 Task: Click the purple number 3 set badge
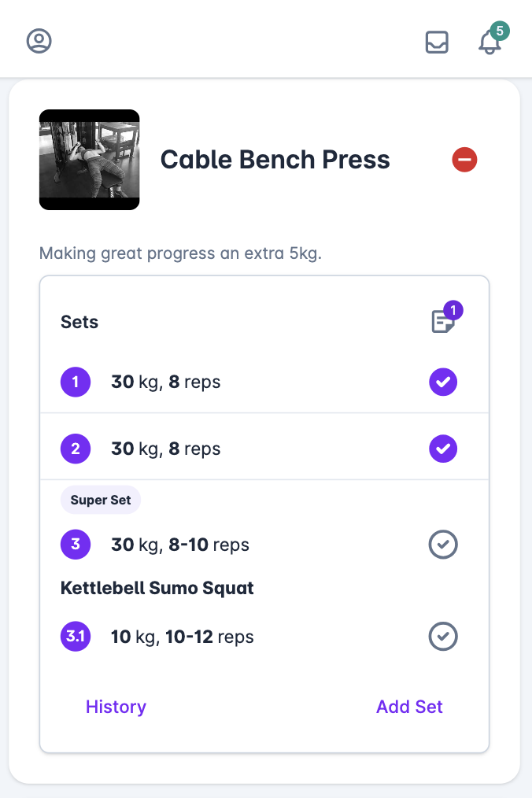point(76,545)
